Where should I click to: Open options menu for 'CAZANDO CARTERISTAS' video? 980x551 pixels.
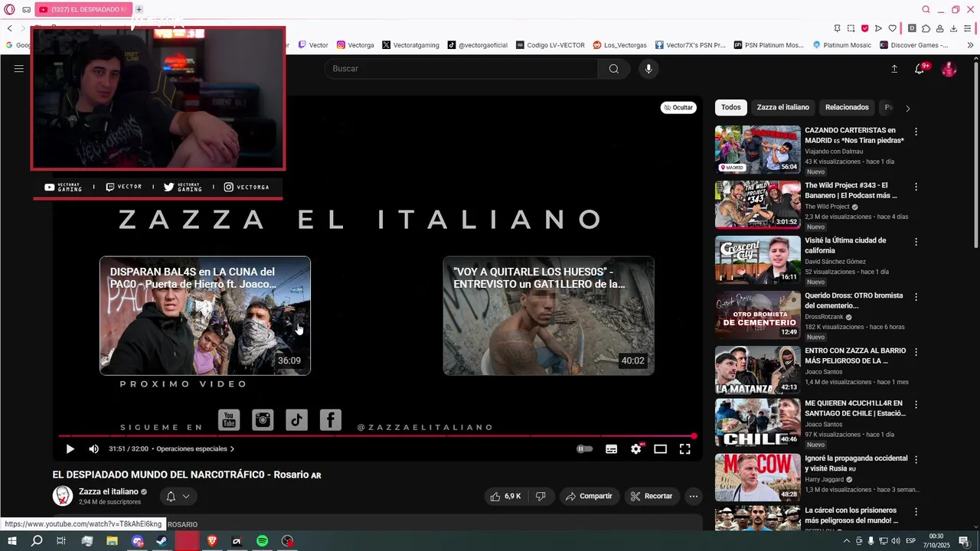(x=916, y=132)
